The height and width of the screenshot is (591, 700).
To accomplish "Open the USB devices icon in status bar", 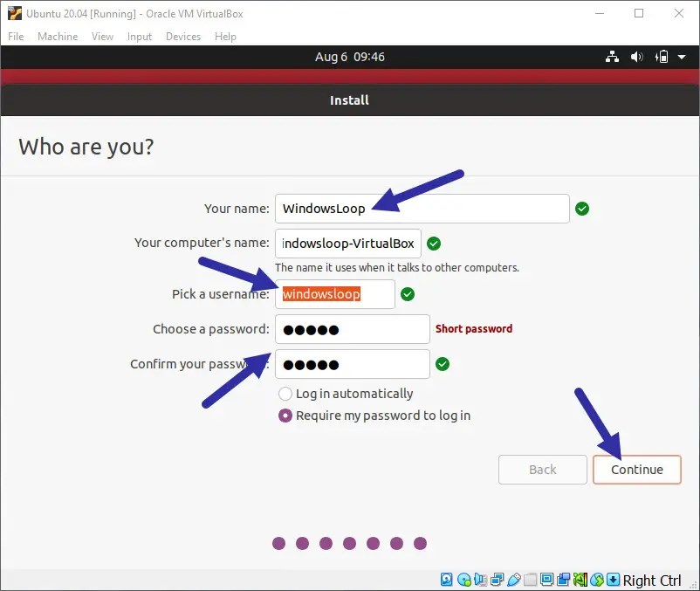I will tap(513, 579).
